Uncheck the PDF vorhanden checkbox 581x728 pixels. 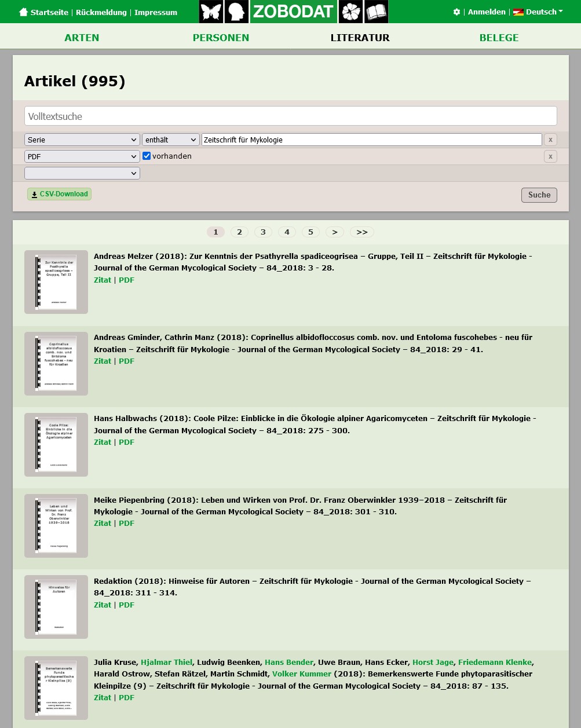147,156
